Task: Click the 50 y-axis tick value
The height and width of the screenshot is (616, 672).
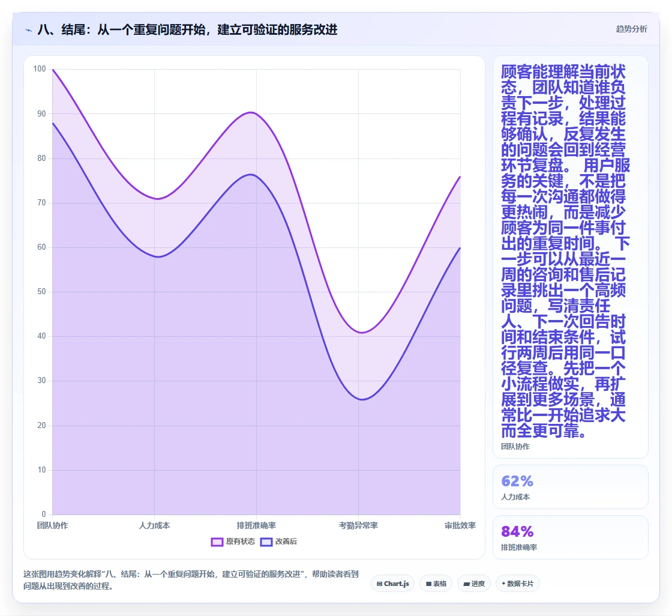Action: (x=41, y=292)
